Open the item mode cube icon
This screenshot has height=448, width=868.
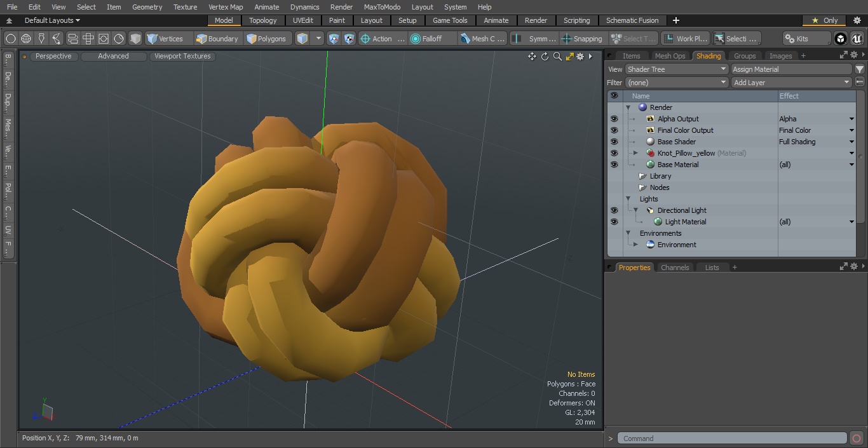(x=302, y=39)
